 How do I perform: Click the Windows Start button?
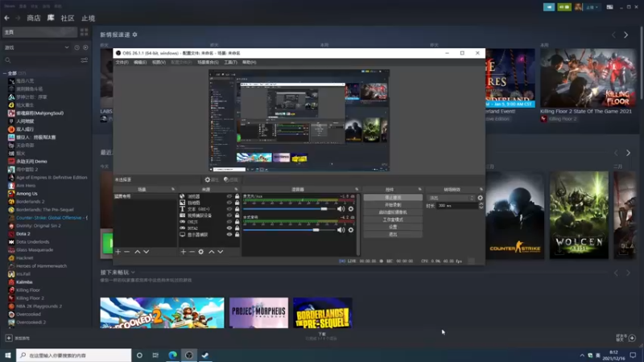click(8, 355)
